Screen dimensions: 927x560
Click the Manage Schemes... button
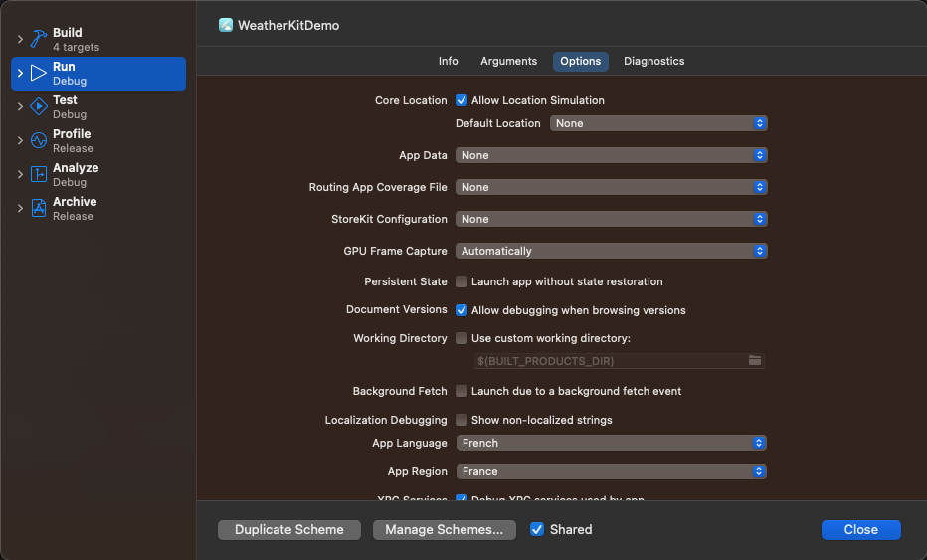[444, 530]
